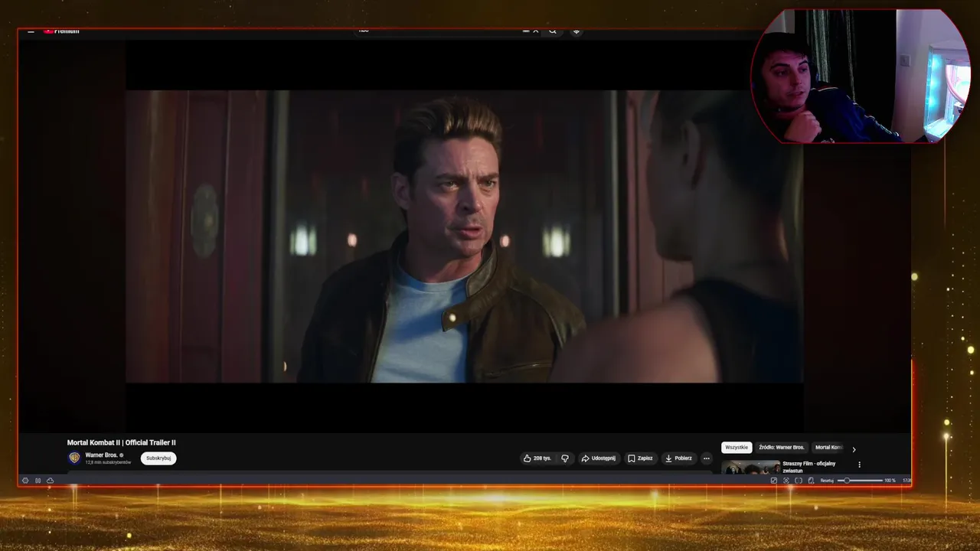Screen dimensions: 980x551
Task: Clear the search box with X
Action: [x=535, y=31]
